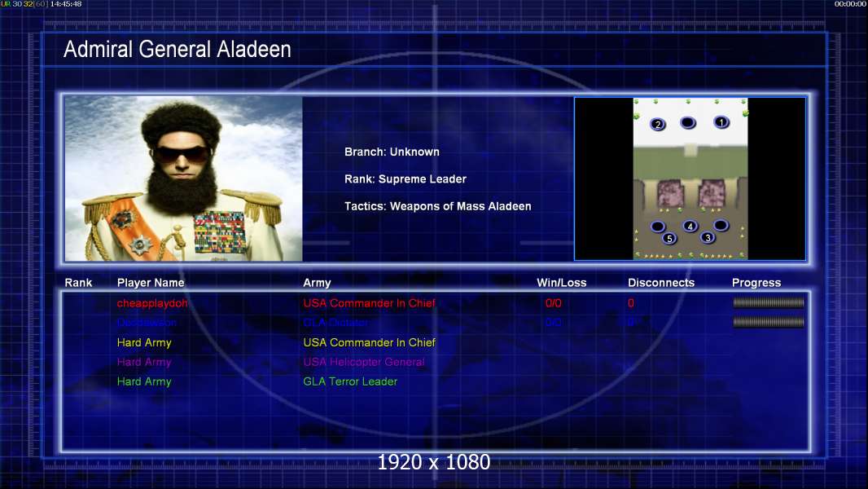The width and height of the screenshot is (868, 489).
Task: Click the 'Army' column header
Action: pos(317,283)
